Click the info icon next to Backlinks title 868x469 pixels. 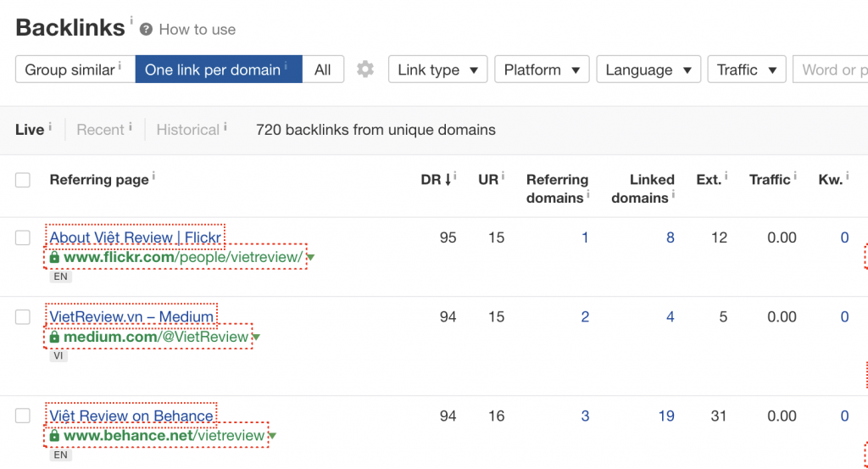pyautogui.click(x=131, y=20)
